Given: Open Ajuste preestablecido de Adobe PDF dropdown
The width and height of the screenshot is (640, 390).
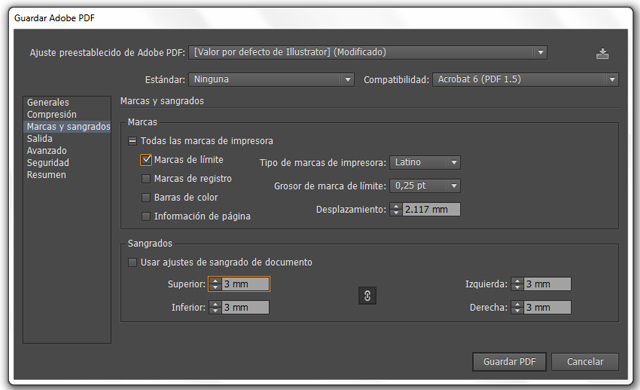Looking at the screenshot, I should pyautogui.click(x=368, y=52).
